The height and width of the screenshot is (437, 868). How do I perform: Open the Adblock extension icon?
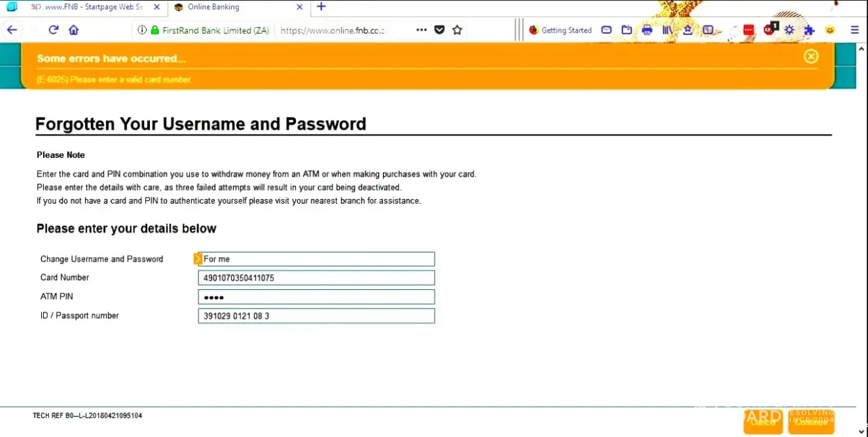point(770,30)
